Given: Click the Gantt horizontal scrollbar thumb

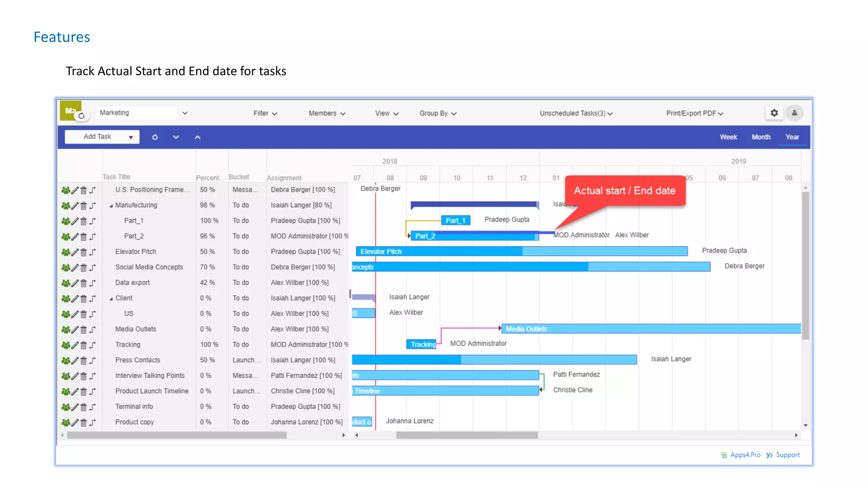Looking at the screenshot, I should click(x=467, y=435).
